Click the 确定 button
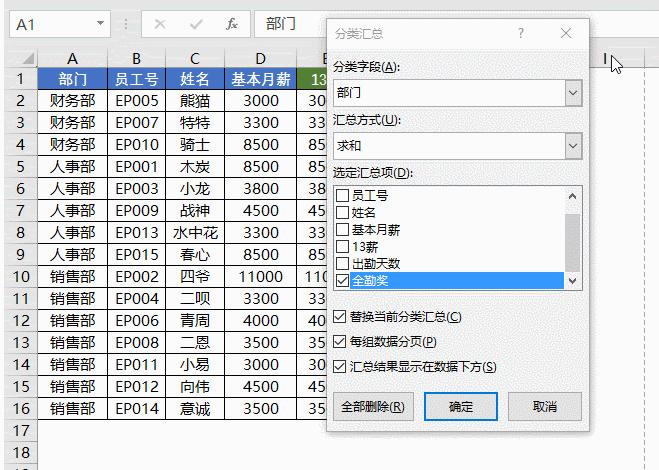The width and height of the screenshot is (659, 470). click(x=461, y=407)
